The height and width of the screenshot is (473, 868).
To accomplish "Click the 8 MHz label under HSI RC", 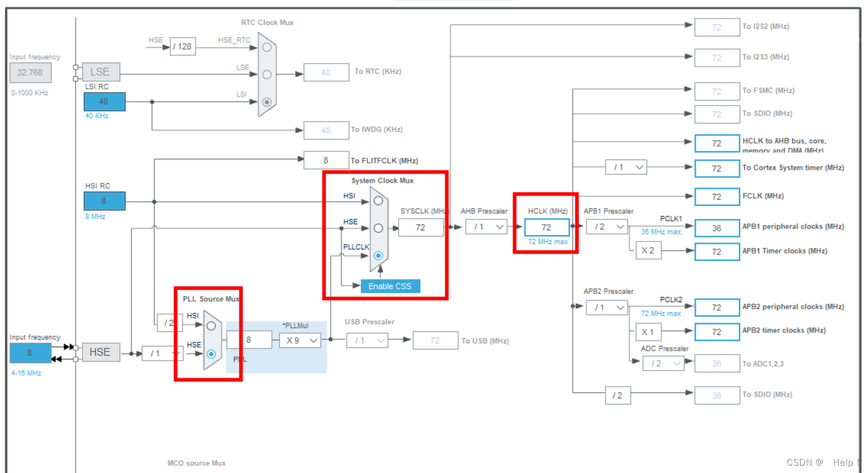I will [x=95, y=216].
